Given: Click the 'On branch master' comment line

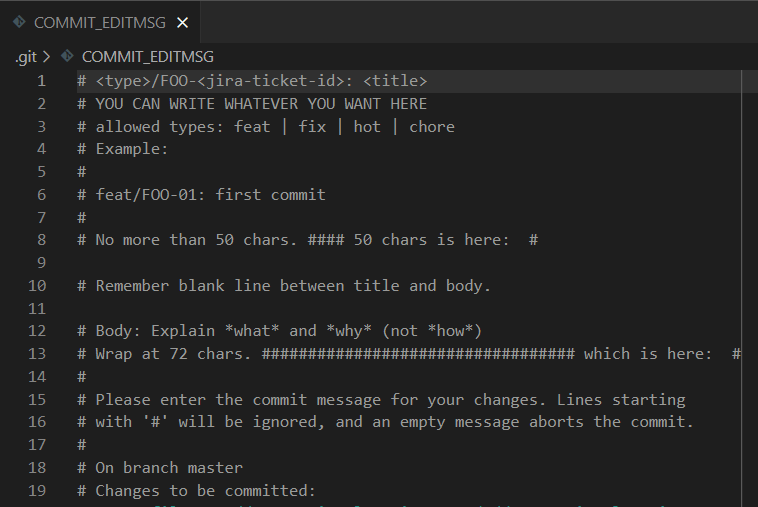Looking at the screenshot, I should (x=160, y=468).
